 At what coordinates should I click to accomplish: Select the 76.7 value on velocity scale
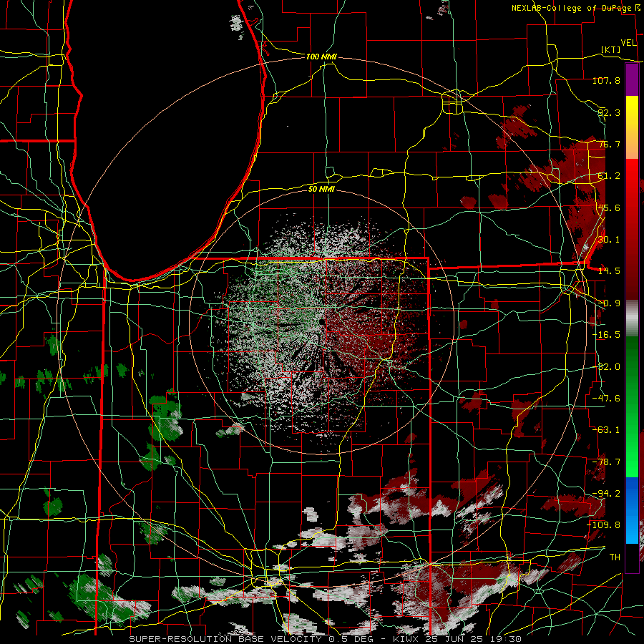coord(609,144)
